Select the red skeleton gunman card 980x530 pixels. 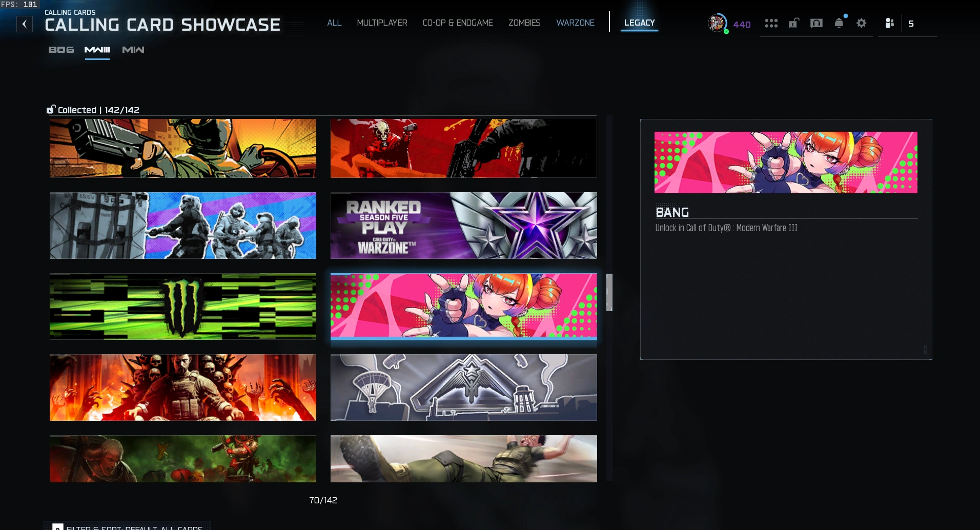click(x=464, y=148)
